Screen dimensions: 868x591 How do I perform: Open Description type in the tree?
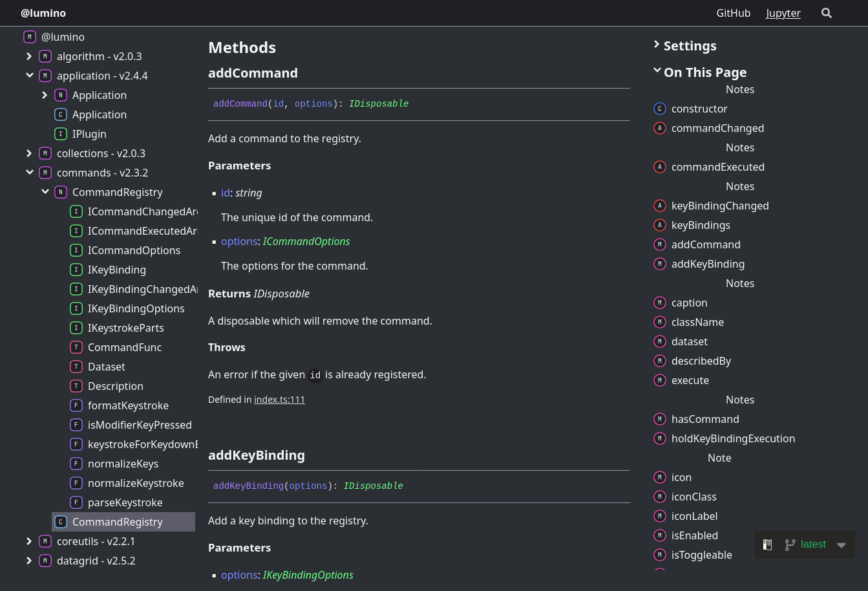(116, 386)
